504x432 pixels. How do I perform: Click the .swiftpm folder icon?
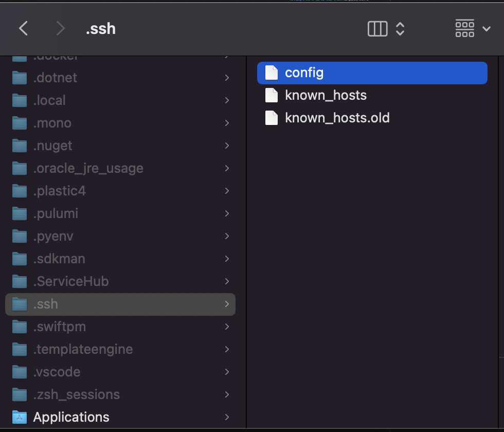(x=20, y=327)
